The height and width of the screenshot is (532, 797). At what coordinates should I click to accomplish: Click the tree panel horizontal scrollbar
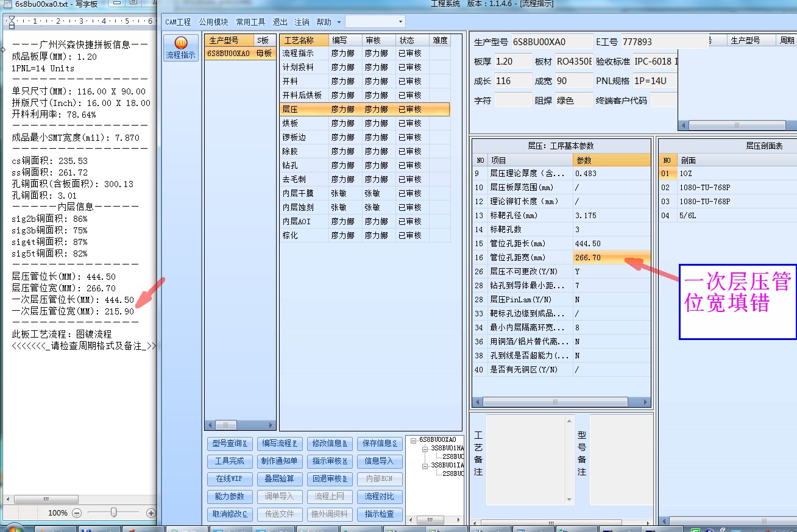click(x=433, y=520)
